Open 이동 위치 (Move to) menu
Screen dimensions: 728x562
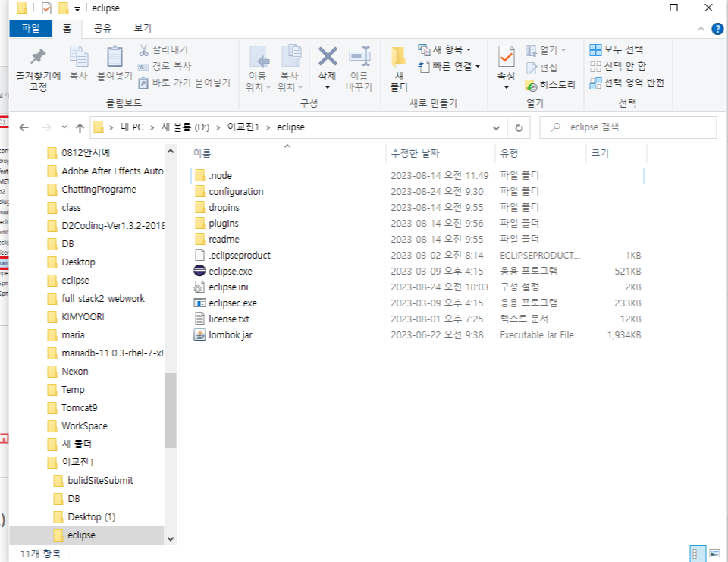click(x=258, y=68)
